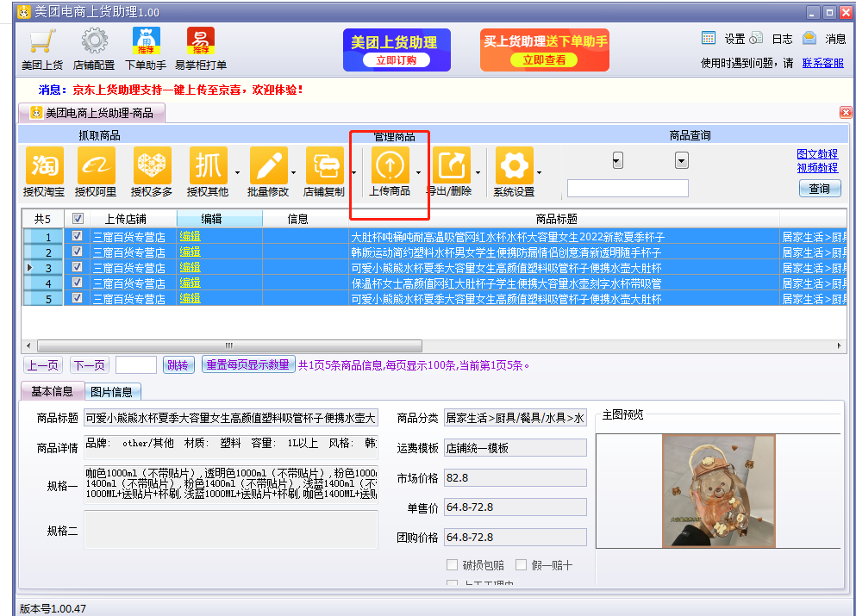856x616 pixels.
Task: Click the 导出/删除 export icon
Action: pyautogui.click(x=452, y=165)
